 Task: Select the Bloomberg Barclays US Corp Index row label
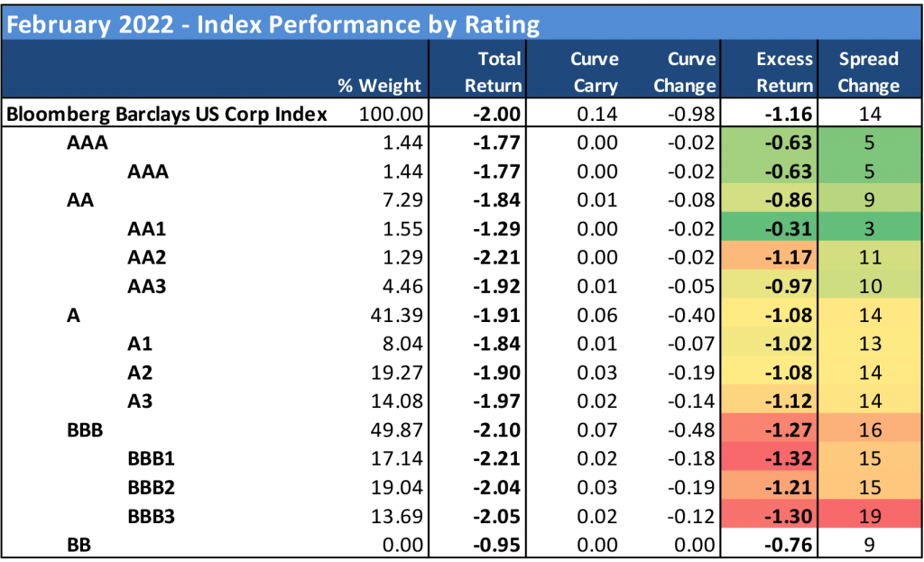click(x=167, y=115)
